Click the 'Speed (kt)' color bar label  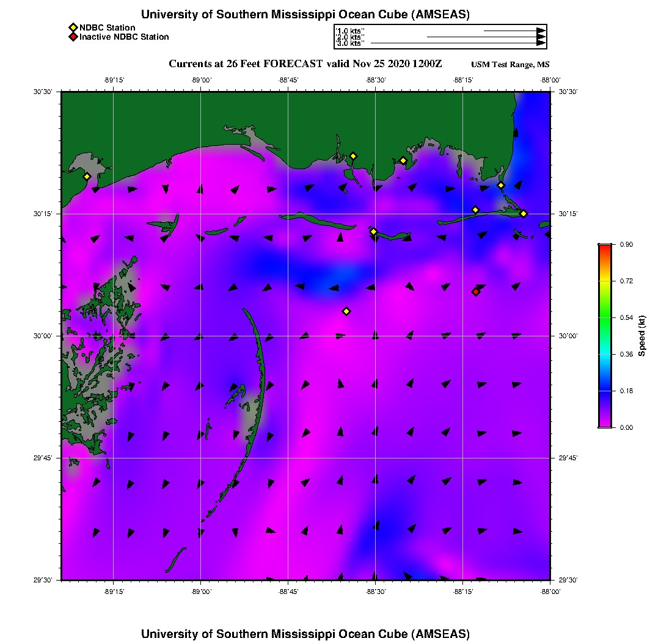tap(641, 336)
